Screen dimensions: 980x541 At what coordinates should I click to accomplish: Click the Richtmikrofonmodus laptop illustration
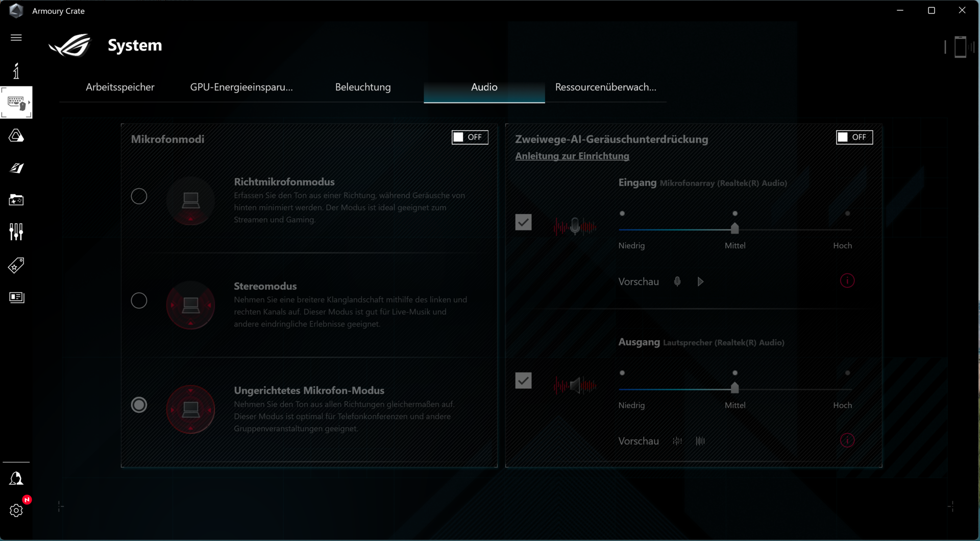[x=190, y=201]
